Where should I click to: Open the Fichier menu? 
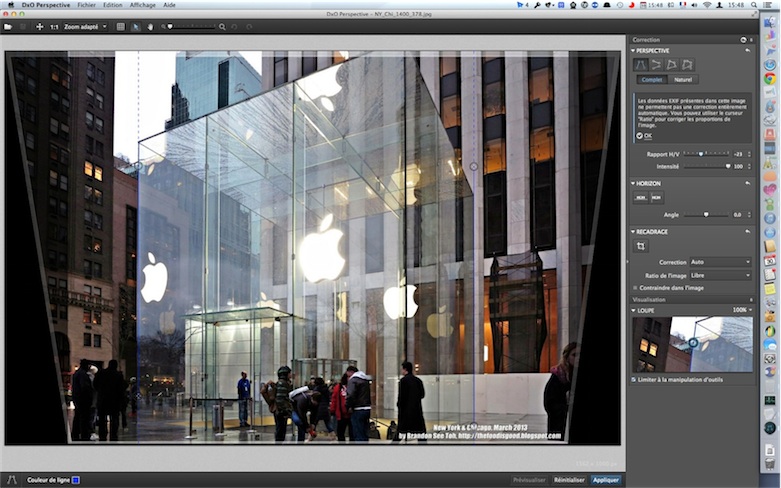[x=86, y=5]
